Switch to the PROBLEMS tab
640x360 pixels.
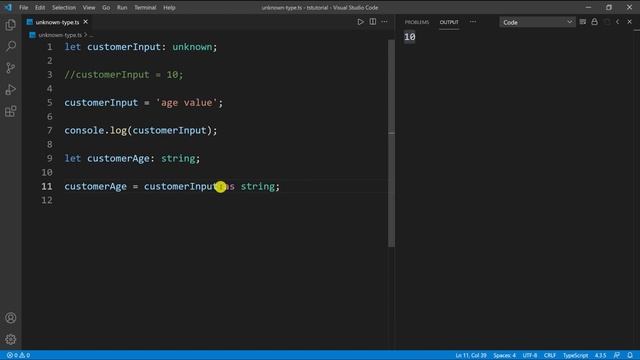pos(417,22)
